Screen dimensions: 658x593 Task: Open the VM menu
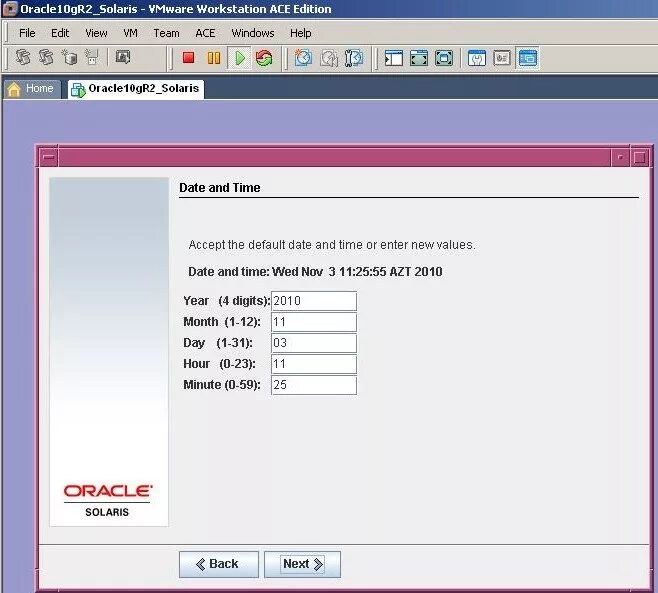(130, 33)
